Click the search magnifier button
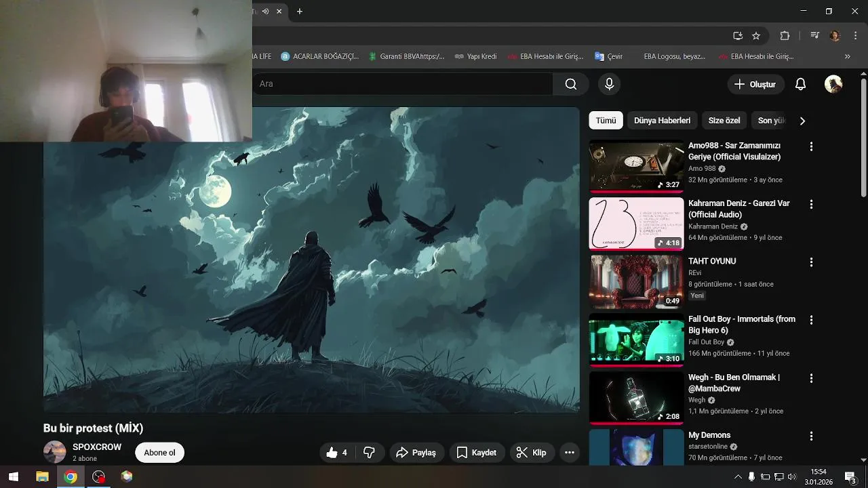The image size is (868, 488). pyautogui.click(x=571, y=84)
